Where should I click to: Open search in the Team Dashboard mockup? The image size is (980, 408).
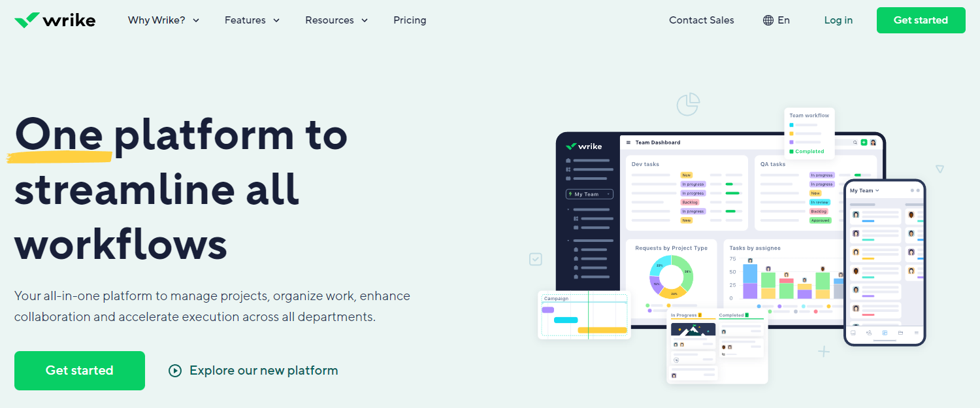point(855,143)
